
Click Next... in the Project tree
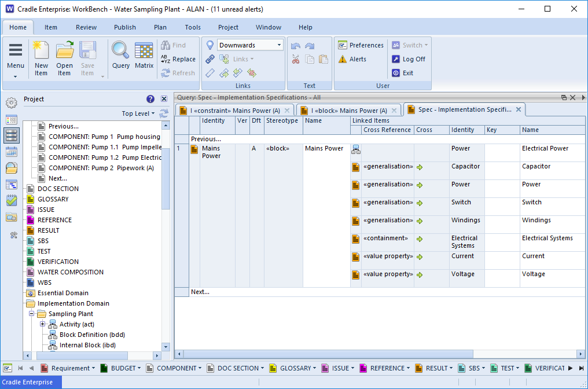(x=58, y=178)
